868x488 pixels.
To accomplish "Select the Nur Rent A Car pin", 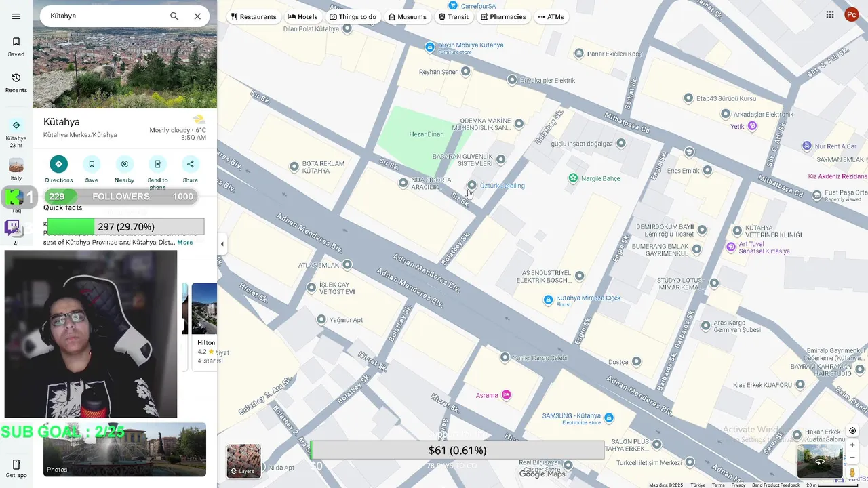I will tap(806, 146).
